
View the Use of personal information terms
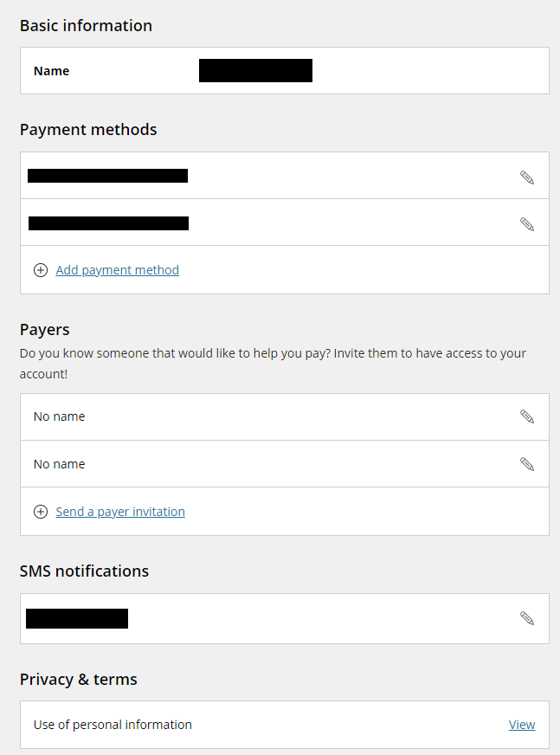522,724
